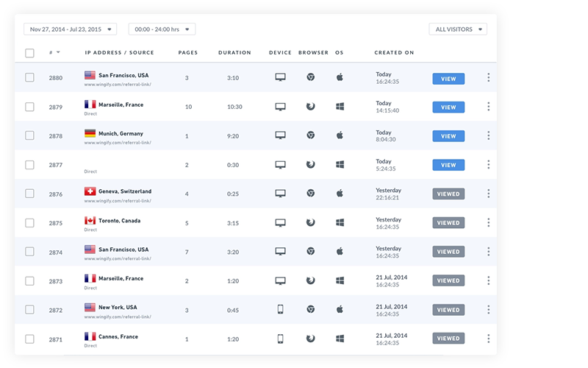Click the three-dot menu for visitor 2876
The width and height of the screenshot is (588, 368).
[x=488, y=194]
